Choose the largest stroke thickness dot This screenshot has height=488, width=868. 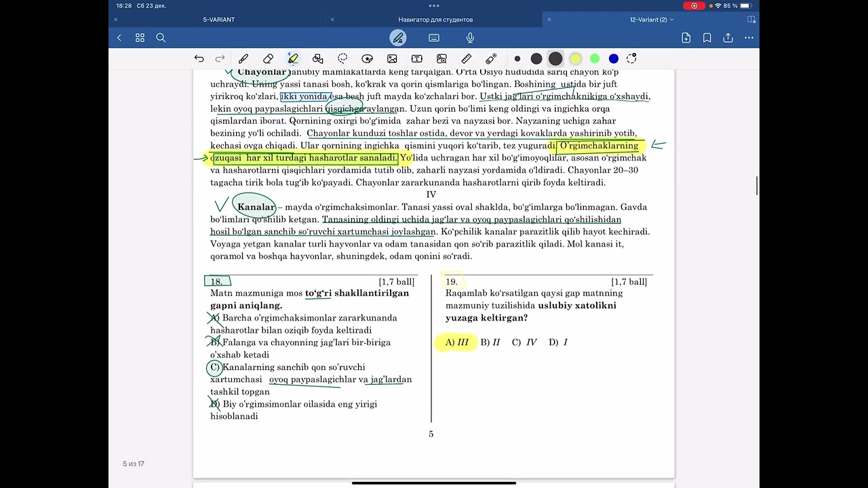(x=555, y=58)
